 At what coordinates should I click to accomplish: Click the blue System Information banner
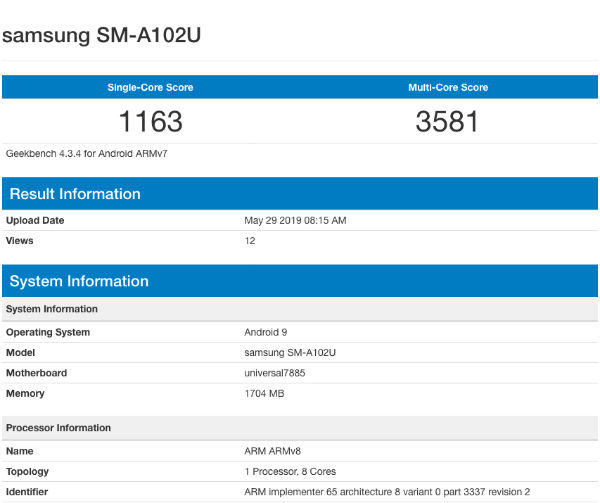tap(300, 281)
